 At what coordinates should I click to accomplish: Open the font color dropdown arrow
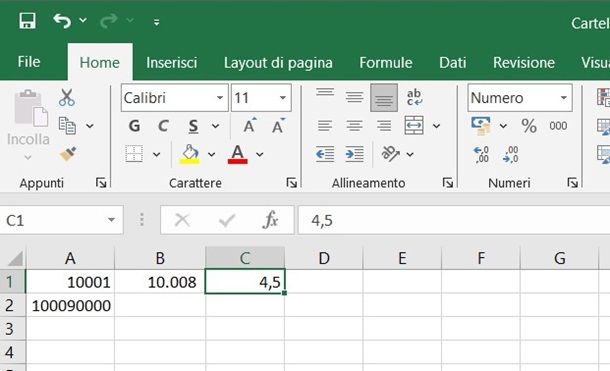[259, 155]
